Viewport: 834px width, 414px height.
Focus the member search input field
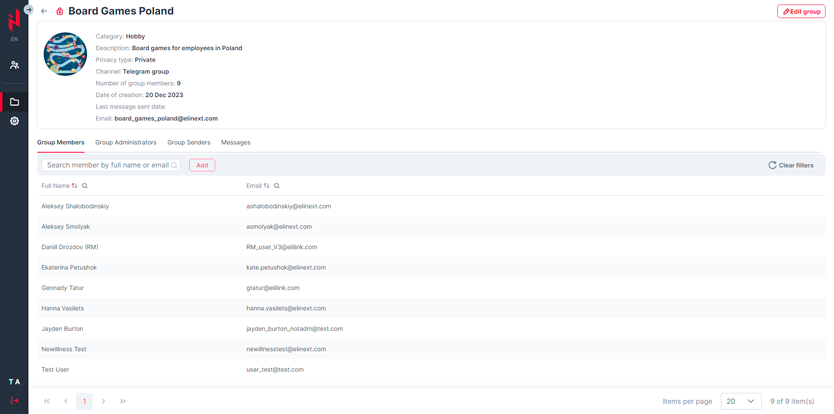106,165
